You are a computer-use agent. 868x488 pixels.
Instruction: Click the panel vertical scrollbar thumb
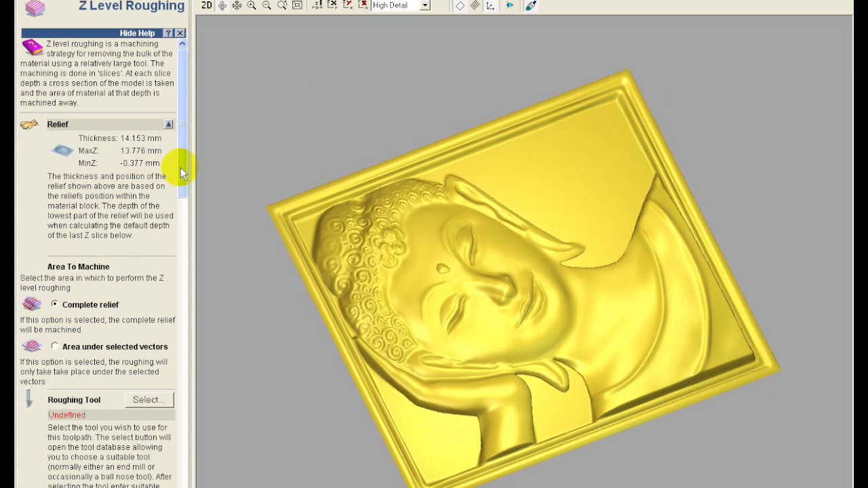182,123
